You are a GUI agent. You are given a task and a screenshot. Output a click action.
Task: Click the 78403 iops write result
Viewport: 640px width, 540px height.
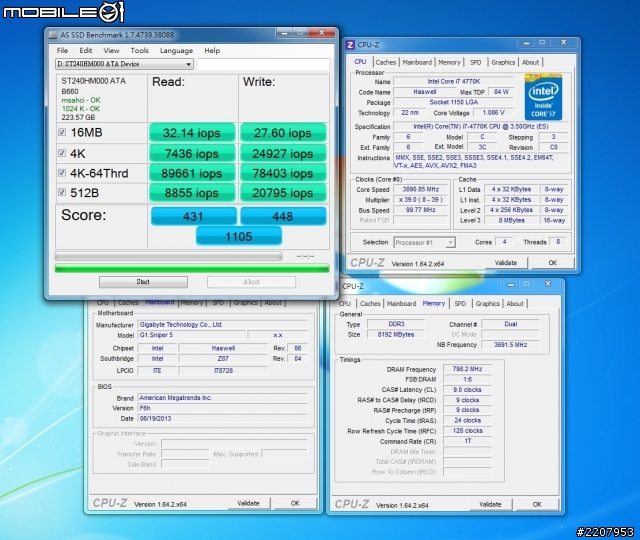283,173
